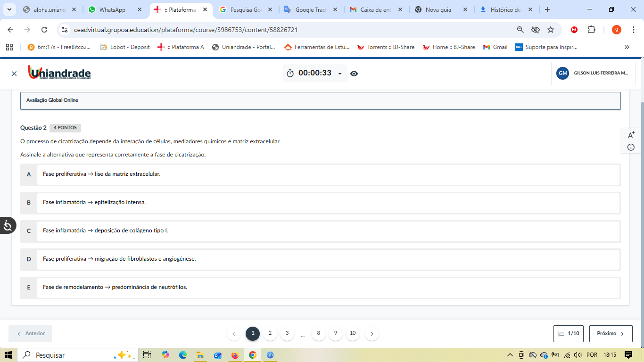Open the question list 1/10 button

569,333
